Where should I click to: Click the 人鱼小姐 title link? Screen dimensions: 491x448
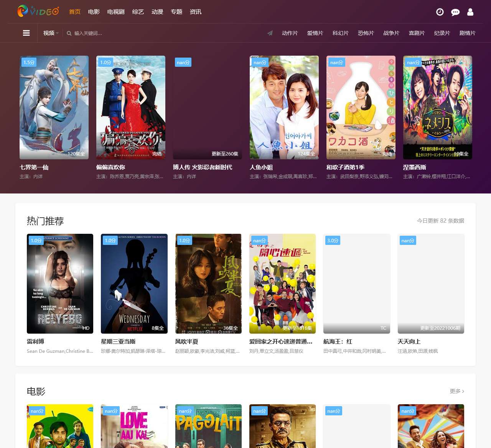(261, 167)
